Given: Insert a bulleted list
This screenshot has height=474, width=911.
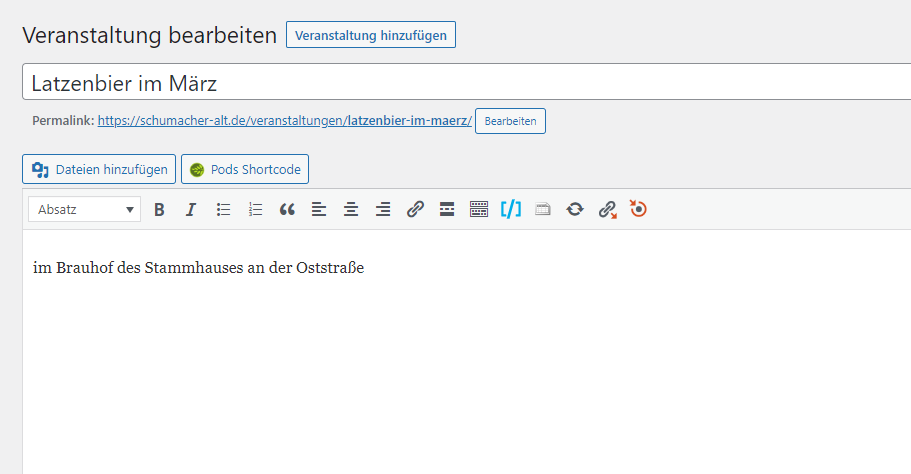Looking at the screenshot, I should tap(223, 210).
